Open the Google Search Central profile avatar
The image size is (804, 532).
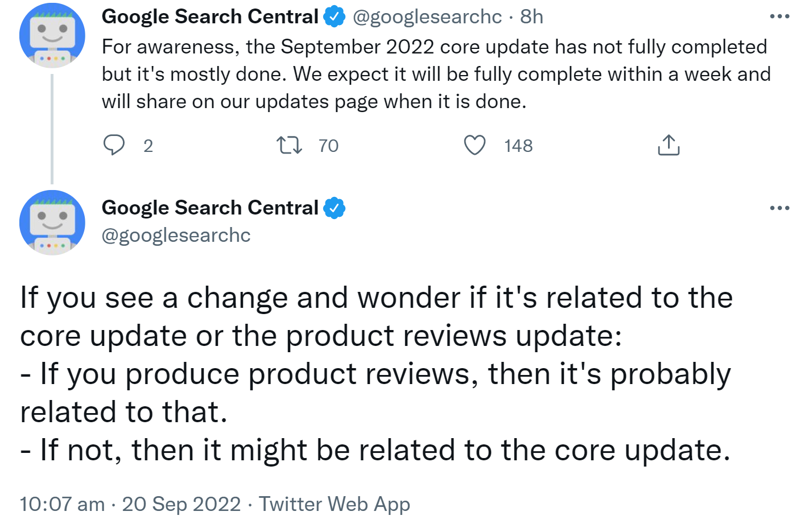[52, 35]
